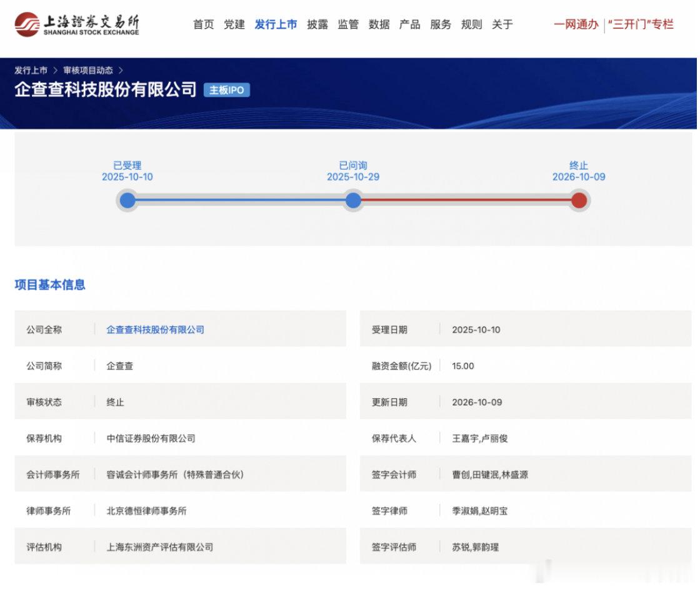This screenshot has width=700, height=589.
Task: Select the 已问询 timeline dot
Action: coord(353,200)
